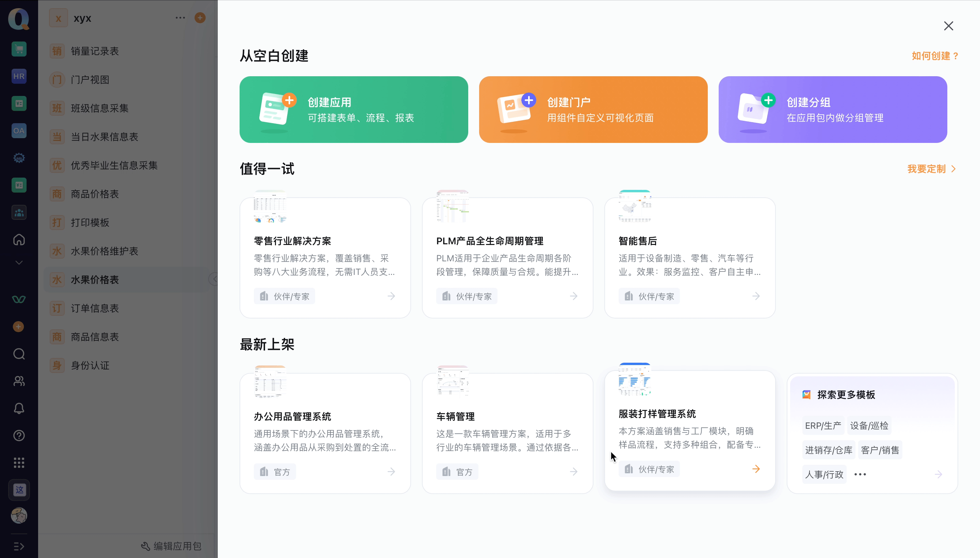The image size is (980, 558).
Task: Open help question mark in left rail
Action: click(19, 436)
